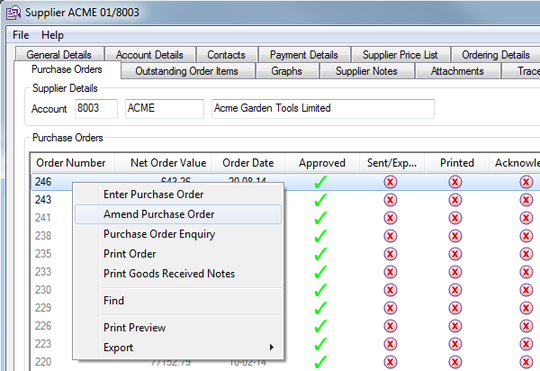Click Sent/Exp red cross for order 233
Screen dimensions: 540x371
click(x=391, y=272)
